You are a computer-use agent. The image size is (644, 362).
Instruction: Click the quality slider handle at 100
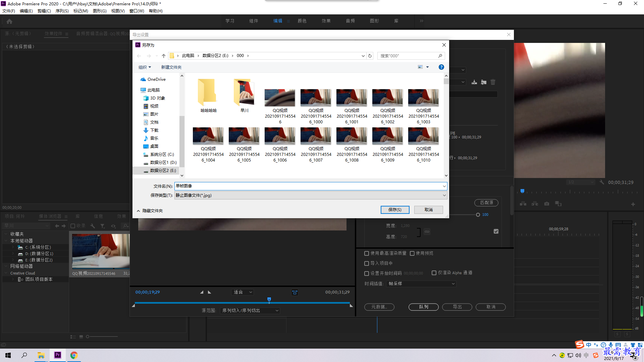pos(478,215)
